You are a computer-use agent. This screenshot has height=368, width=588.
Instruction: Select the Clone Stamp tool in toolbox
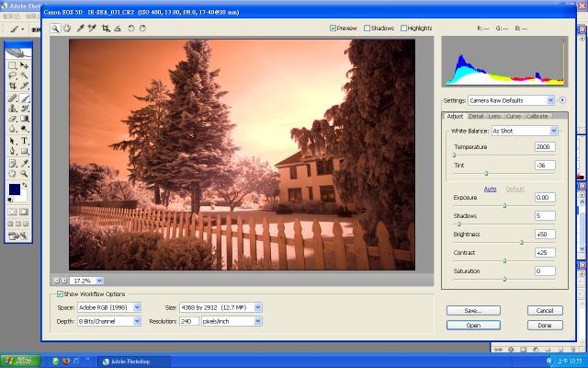tap(12, 109)
